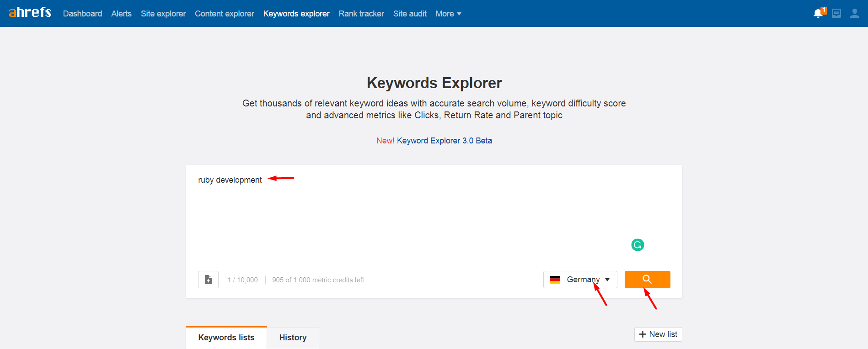Click the New list button
The height and width of the screenshot is (349, 868).
point(658,334)
